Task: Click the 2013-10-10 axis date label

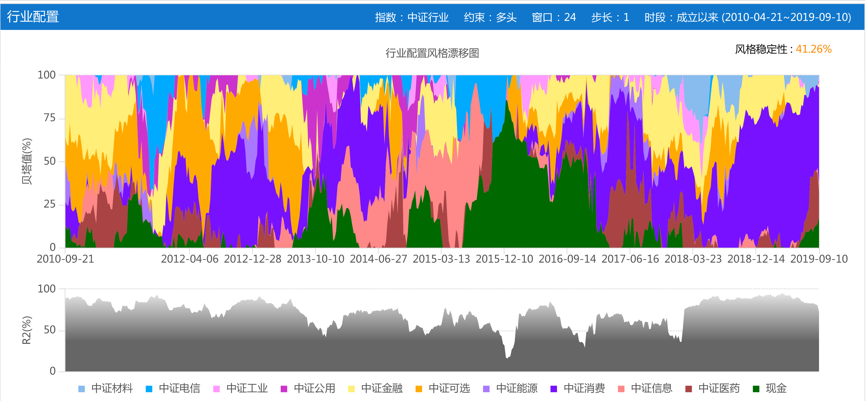Action: tap(316, 259)
